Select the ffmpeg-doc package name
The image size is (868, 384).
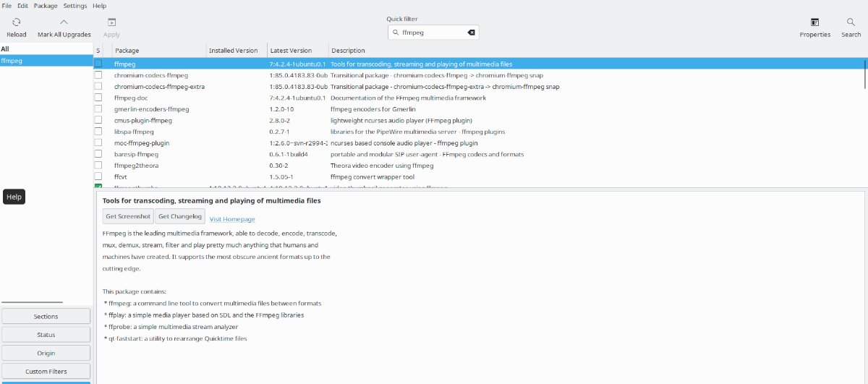(131, 98)
